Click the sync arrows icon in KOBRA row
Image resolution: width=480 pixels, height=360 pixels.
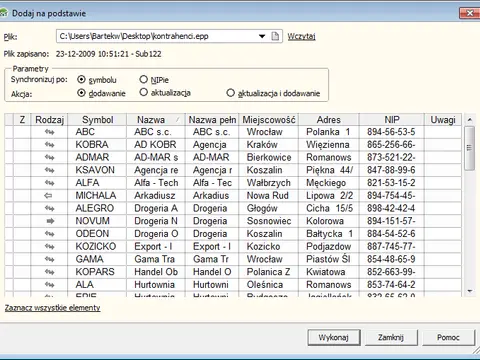point(49,145)
